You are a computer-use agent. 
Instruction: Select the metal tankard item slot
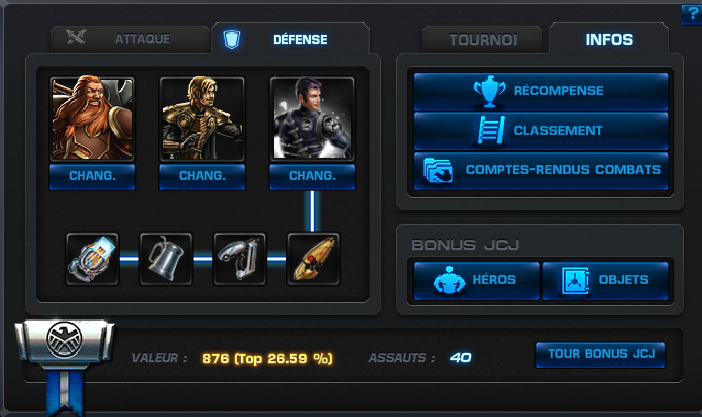click(166, 259)
